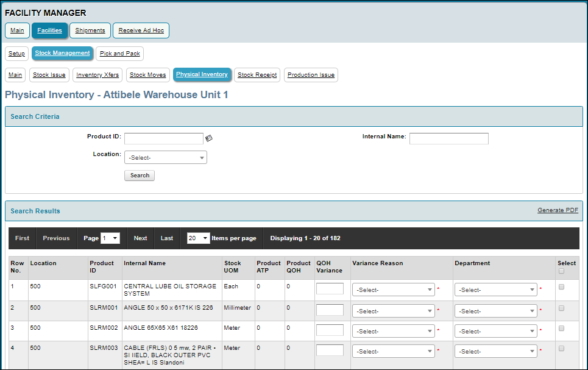Click the Search button
The height and width of the screenshot is (370, 588).
pos(139,175)
